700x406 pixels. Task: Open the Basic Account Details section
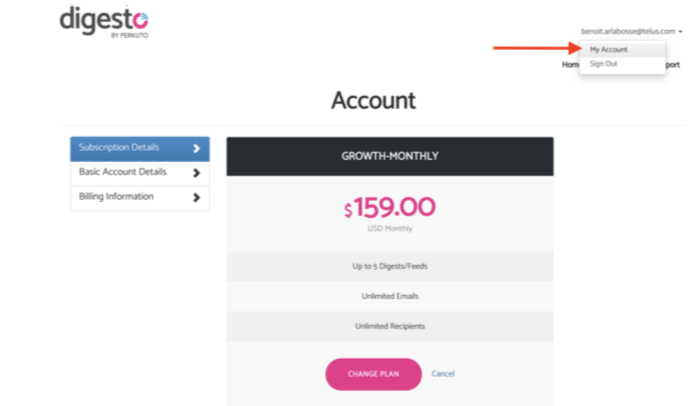(x=140, y=173)
